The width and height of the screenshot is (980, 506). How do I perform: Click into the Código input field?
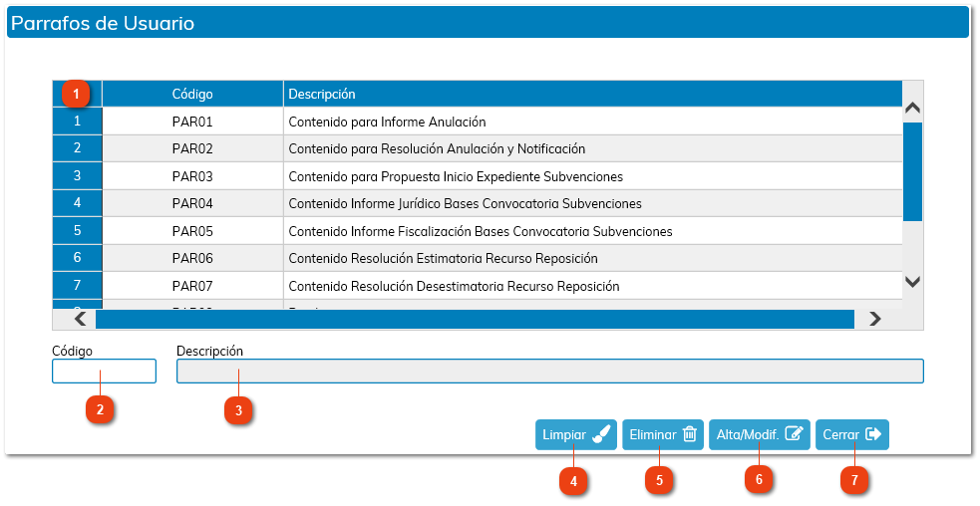[x=104, y=372]
